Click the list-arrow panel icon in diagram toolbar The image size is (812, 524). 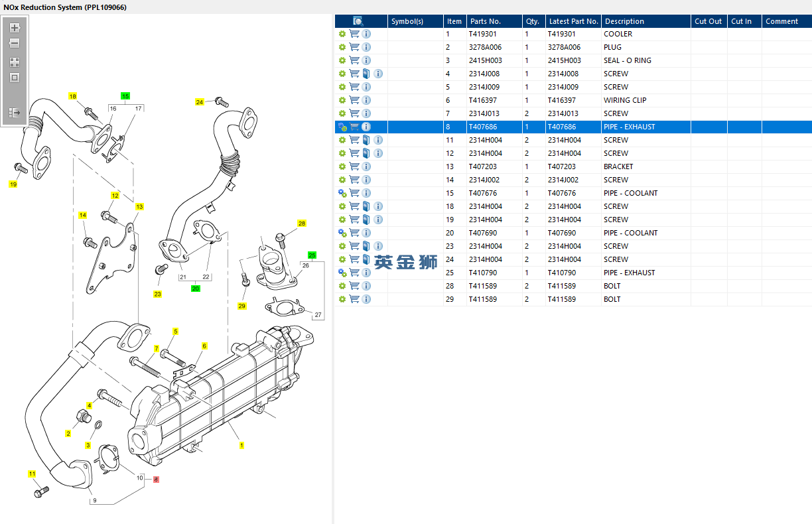[x=15, y=113]
